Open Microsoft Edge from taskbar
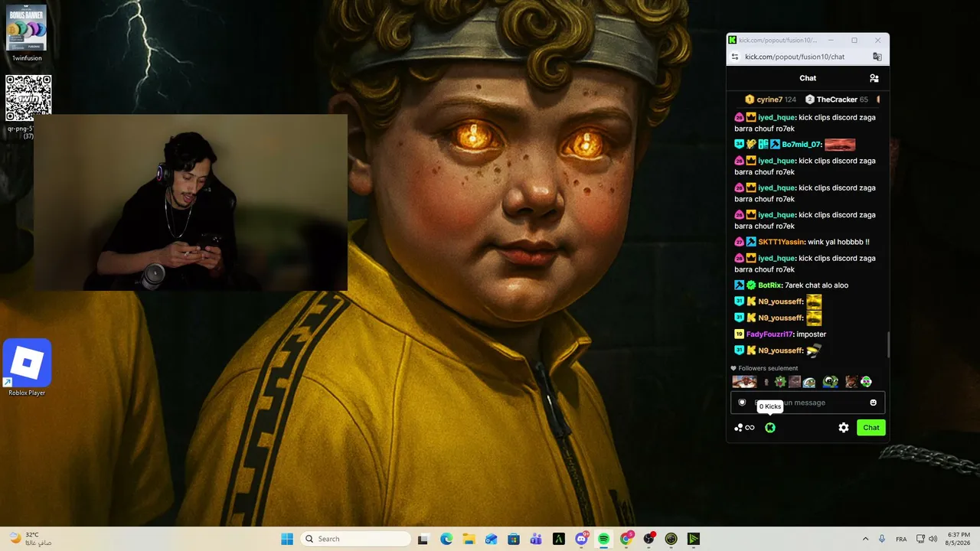This screenshot has height=551, width=980. coord(446,539)
